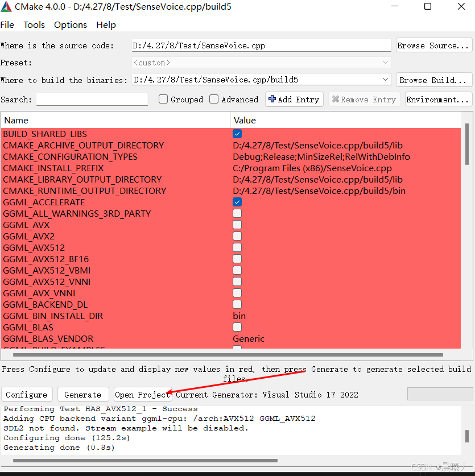Click the Remove Entry icon
Screen dimensions: 475x476
point(337,99)
